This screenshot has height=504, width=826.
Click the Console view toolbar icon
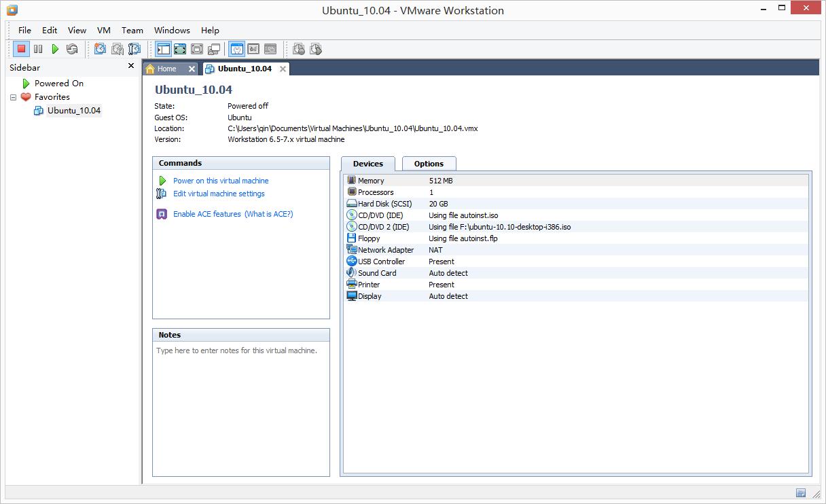pos(270,49)
